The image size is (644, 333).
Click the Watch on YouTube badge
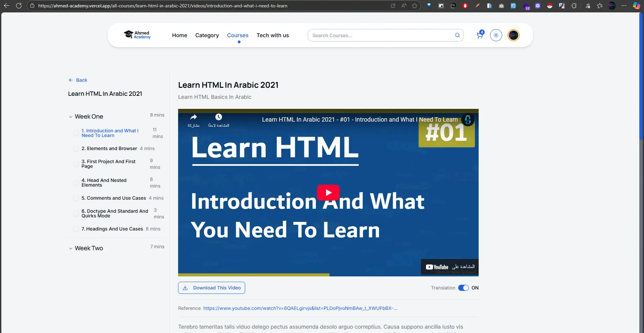pyautogui.click(x=450, y=267)
